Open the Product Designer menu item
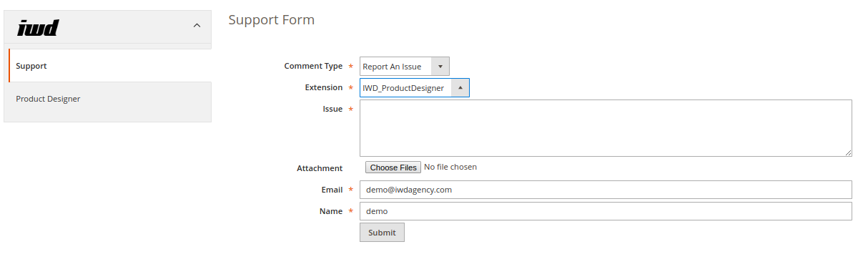 [109, 99]
